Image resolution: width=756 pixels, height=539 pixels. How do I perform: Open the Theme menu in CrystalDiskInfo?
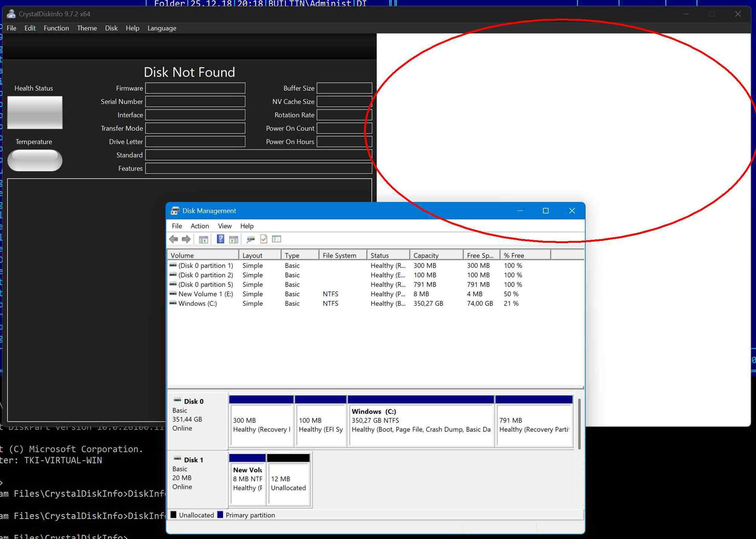[87, 28]
